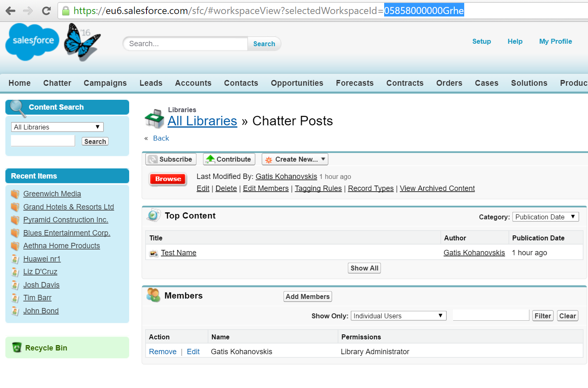Click the browser back arrow
Screen dimensions: 588x388
click(x=10, y=11)
